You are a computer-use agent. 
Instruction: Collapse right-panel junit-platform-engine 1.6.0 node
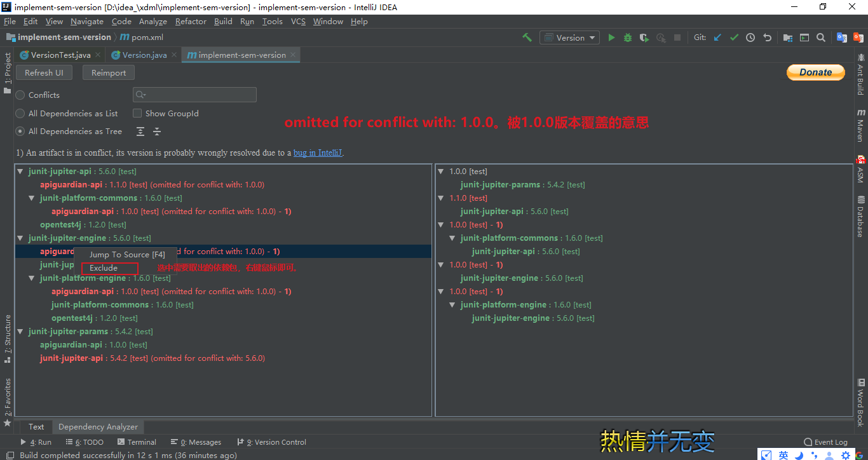pyautogui.click(x=452, y=305)
